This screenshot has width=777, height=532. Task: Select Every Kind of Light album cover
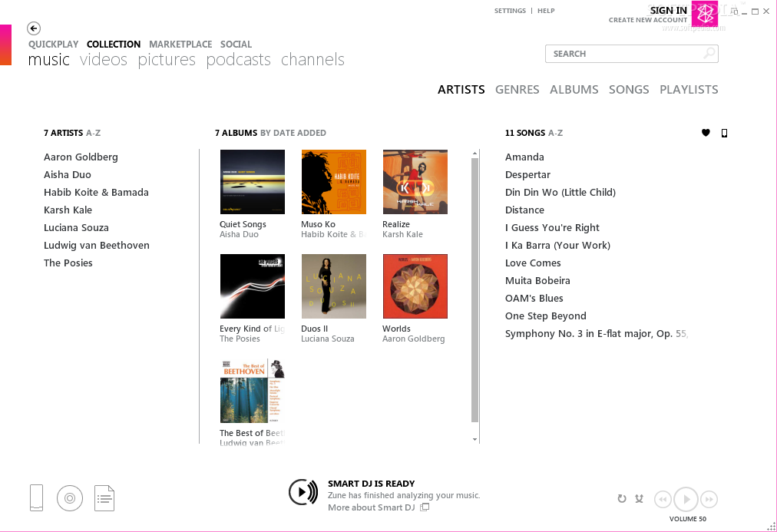(x=253, y=286)
